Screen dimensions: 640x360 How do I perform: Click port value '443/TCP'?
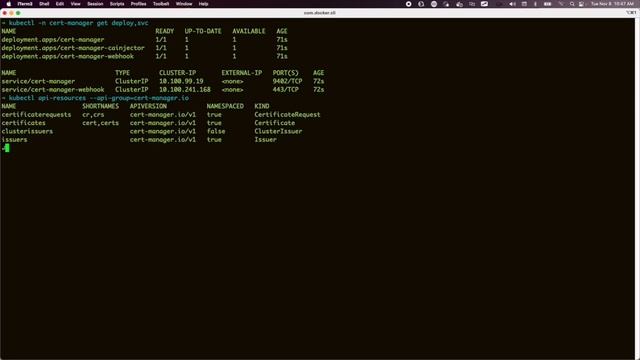[286, 90]
